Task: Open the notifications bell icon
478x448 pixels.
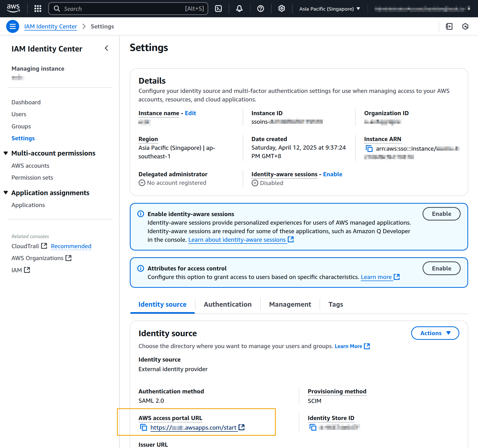Action: [x=239, y=9]
